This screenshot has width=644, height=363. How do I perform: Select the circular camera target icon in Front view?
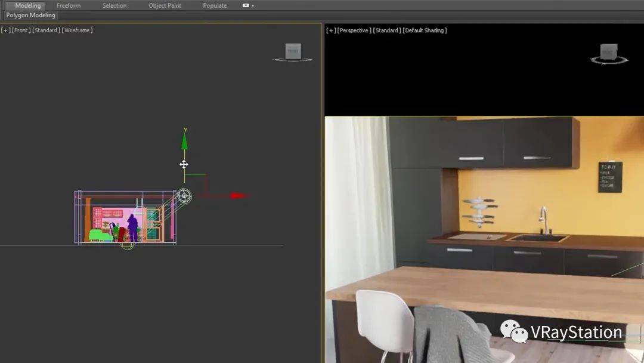(x=184, y=195)
